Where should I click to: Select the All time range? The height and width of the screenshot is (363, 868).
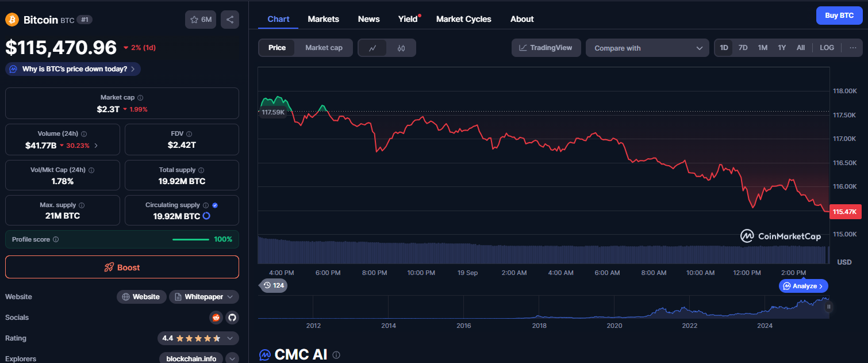pyautogui.click(x=801, y=48)
